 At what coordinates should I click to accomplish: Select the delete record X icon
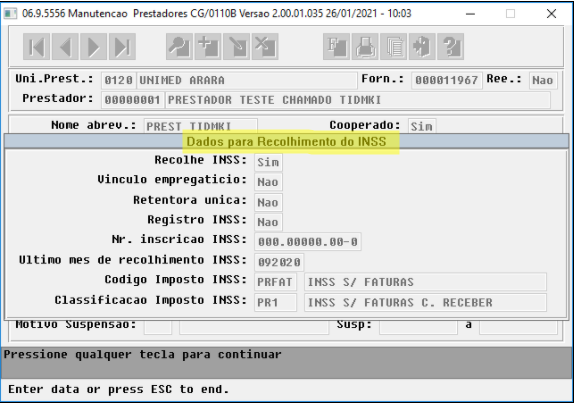265,47
